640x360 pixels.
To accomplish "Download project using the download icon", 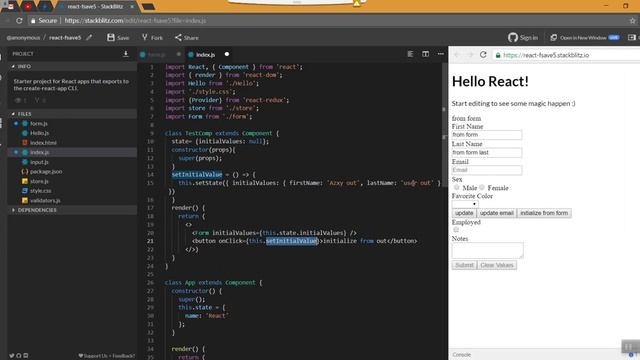I will pos(126,54).
